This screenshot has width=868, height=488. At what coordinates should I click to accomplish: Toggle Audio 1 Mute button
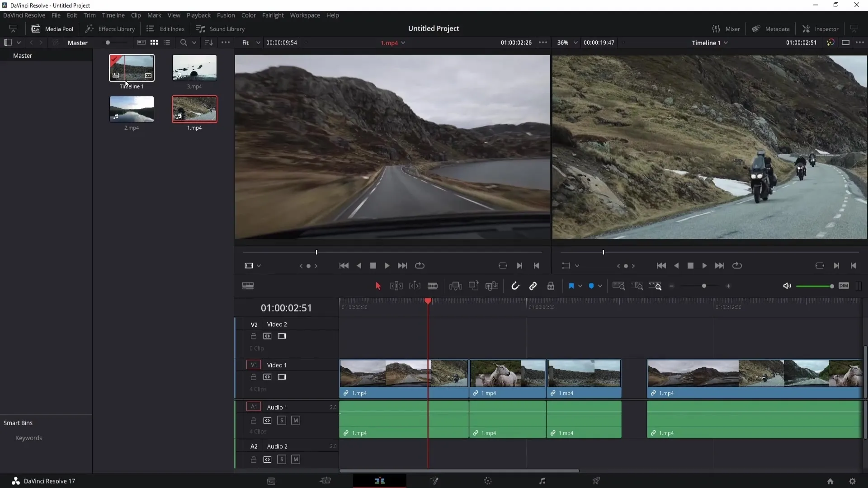click(x=296, y=420)
